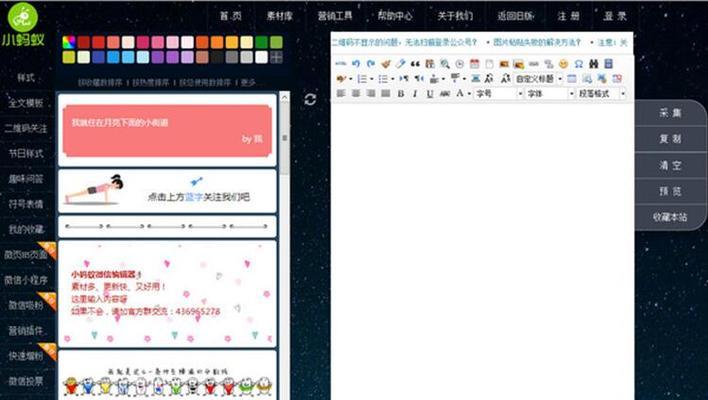Open 营销工具 in the top navigation
708x400 pixels.
[x=335, y=16]
